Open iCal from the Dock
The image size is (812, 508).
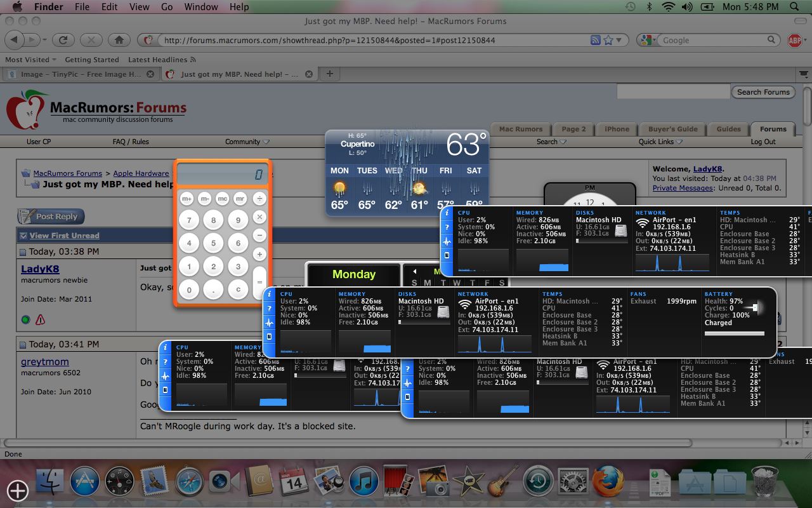pos(293,482)
